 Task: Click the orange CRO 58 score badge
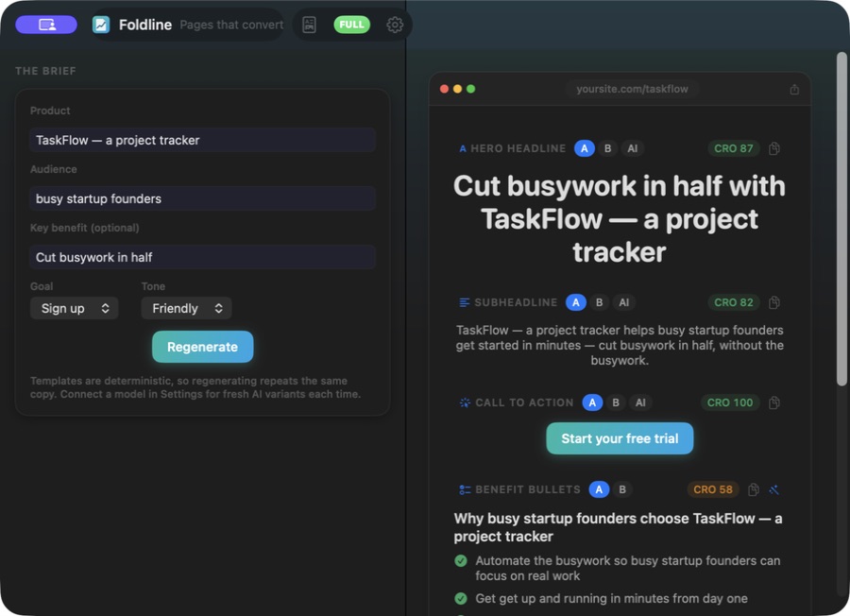pyautogui.click(x=713, y=489)
